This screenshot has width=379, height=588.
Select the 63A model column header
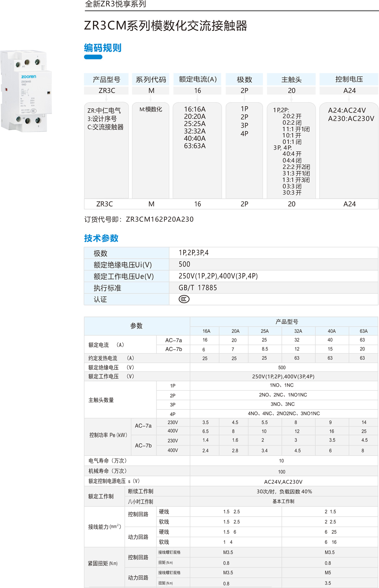pos(364,331)
